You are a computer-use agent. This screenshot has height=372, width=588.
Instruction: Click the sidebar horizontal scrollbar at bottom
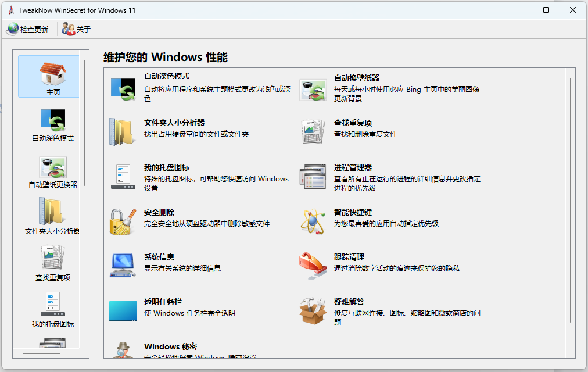[41, 353]
